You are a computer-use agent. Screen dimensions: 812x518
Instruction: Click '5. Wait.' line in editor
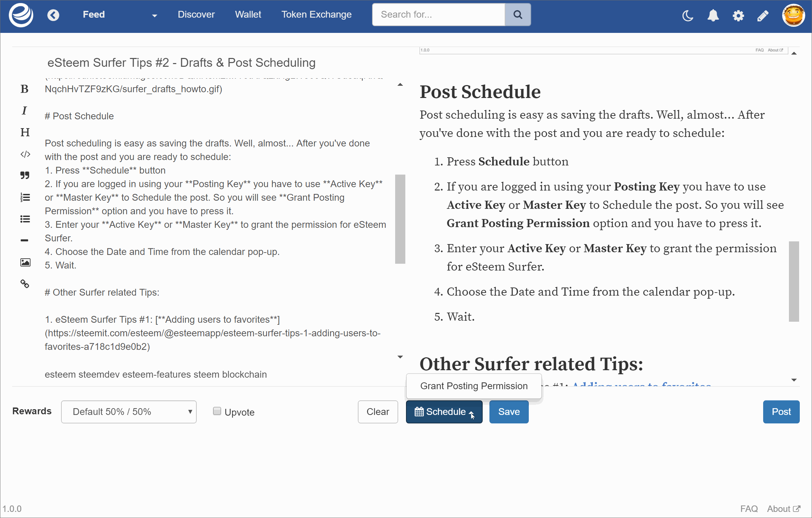(61, 265)
